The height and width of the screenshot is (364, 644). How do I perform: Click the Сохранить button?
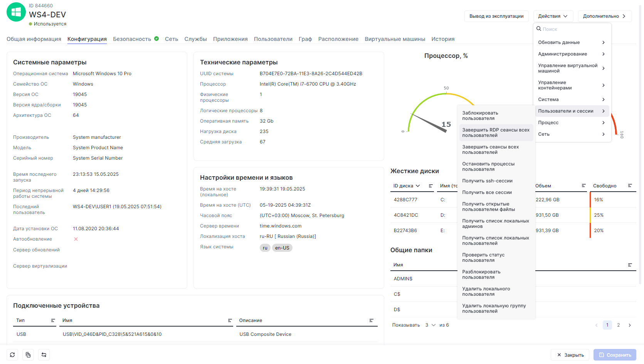pyautogui.click(x=615, y=355)
